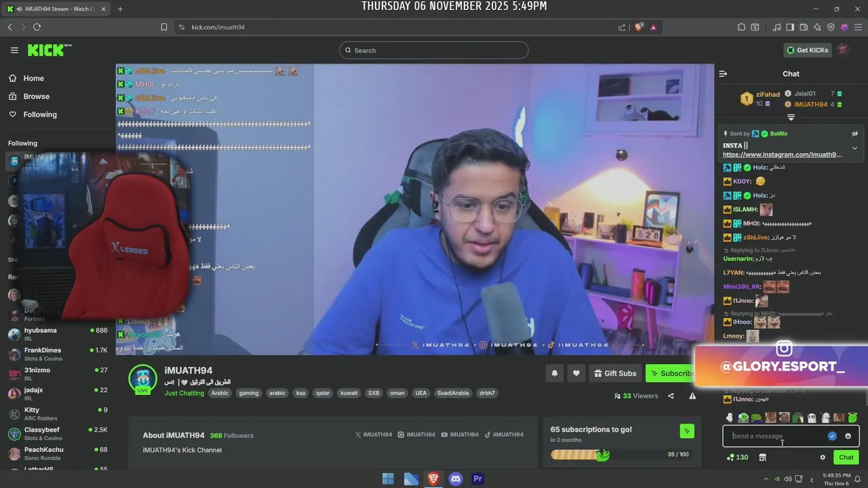868x488 pixels.
Task: Open Premiere Pro from the taskbar
Action: 478,479
